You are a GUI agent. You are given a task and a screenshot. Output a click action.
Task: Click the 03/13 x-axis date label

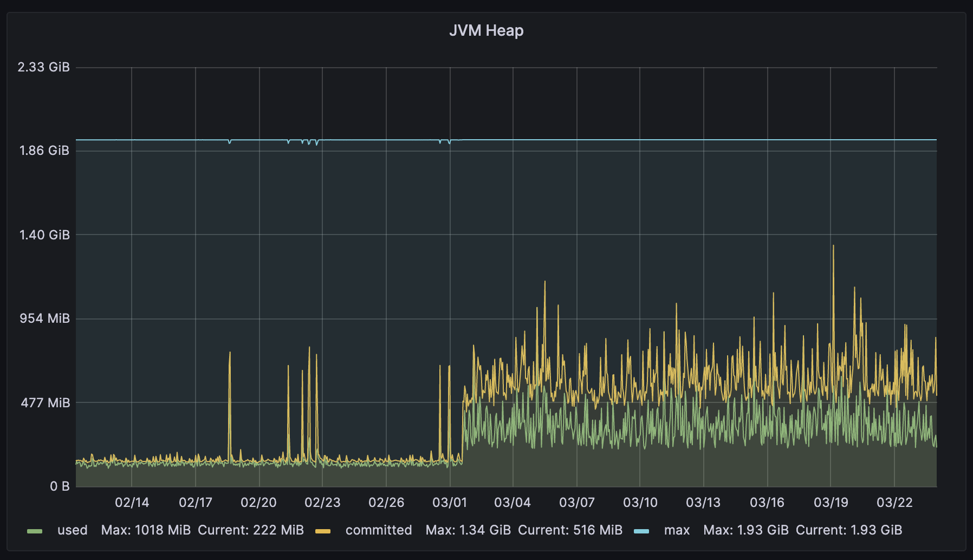point(703,503)
